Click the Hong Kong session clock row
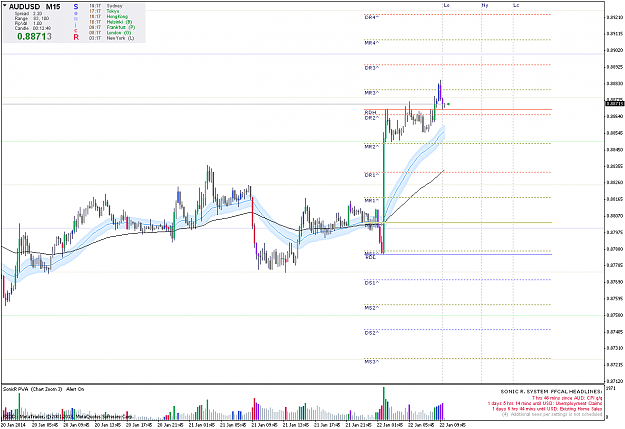 click(108, 17)
